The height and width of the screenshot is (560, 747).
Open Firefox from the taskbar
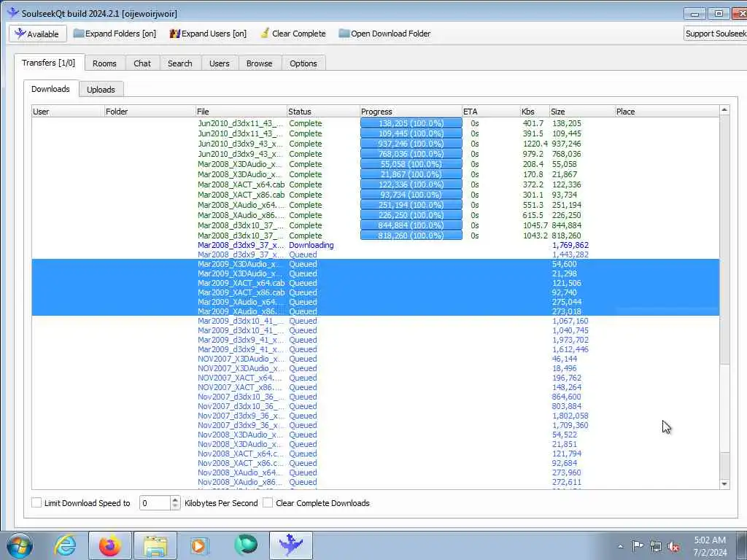[x=109, y=545]
